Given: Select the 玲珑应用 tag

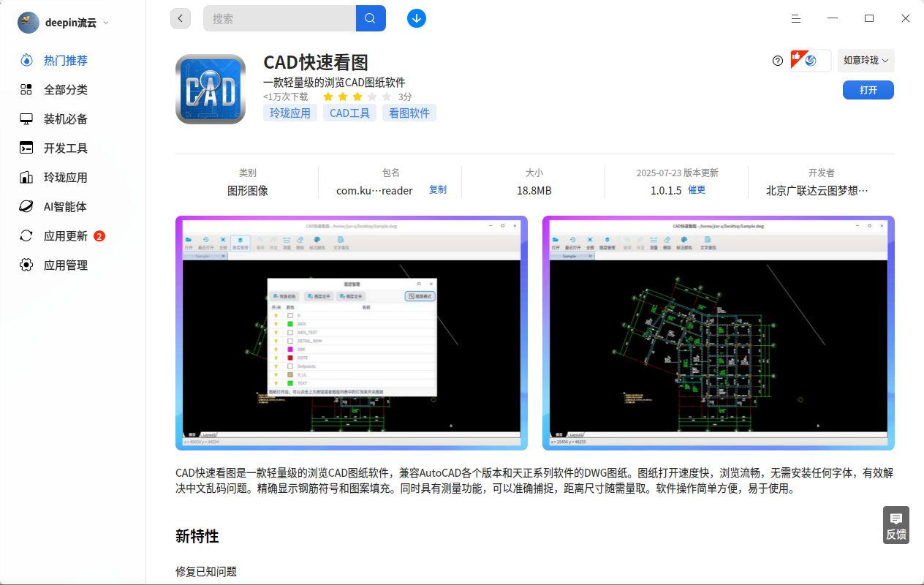Looking at the screenshot, I should coord(290,113).
